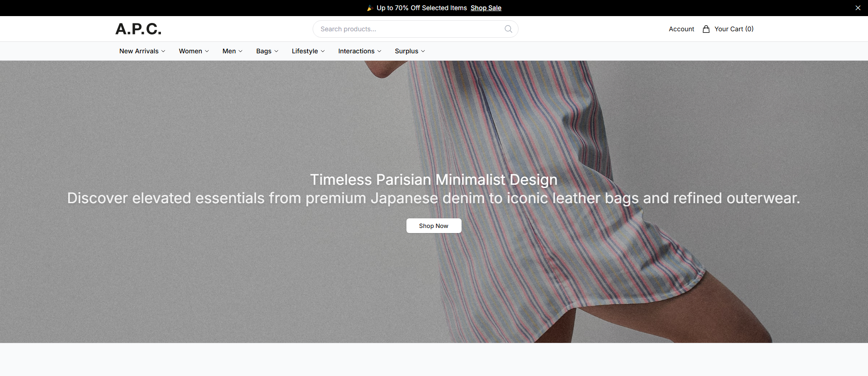View Your Cart (0)
Screen dimensions: 868x376
point(734,29)
